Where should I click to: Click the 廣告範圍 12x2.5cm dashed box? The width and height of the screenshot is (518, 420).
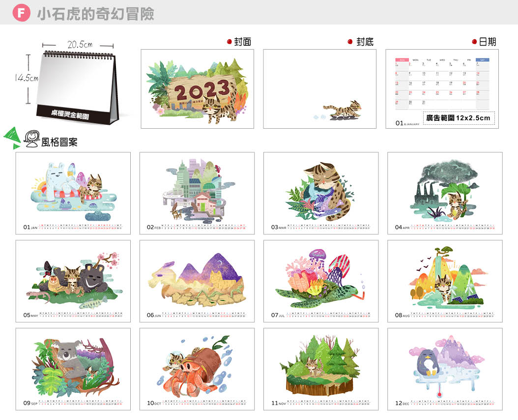tap(459, 118)
